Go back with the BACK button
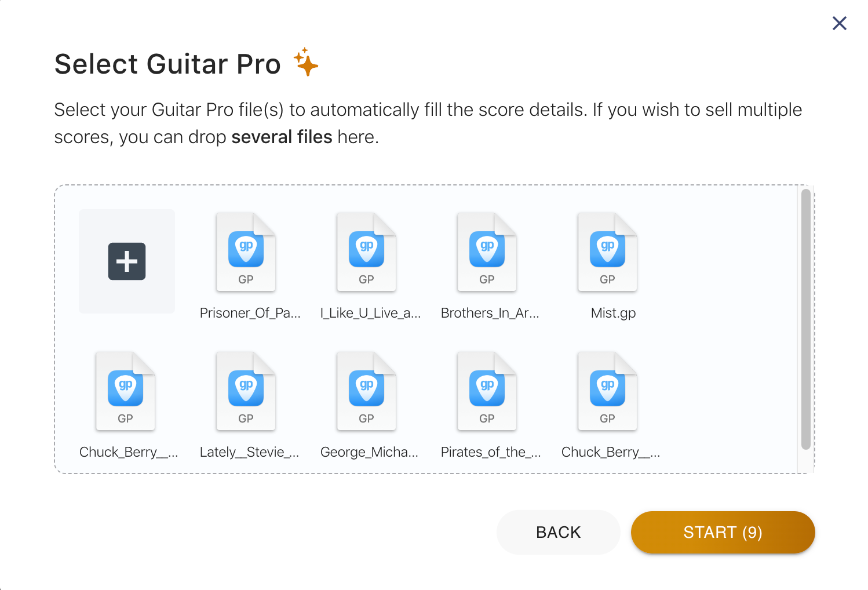The height and width of the screenshot is (590, 868). click(558, 532)
